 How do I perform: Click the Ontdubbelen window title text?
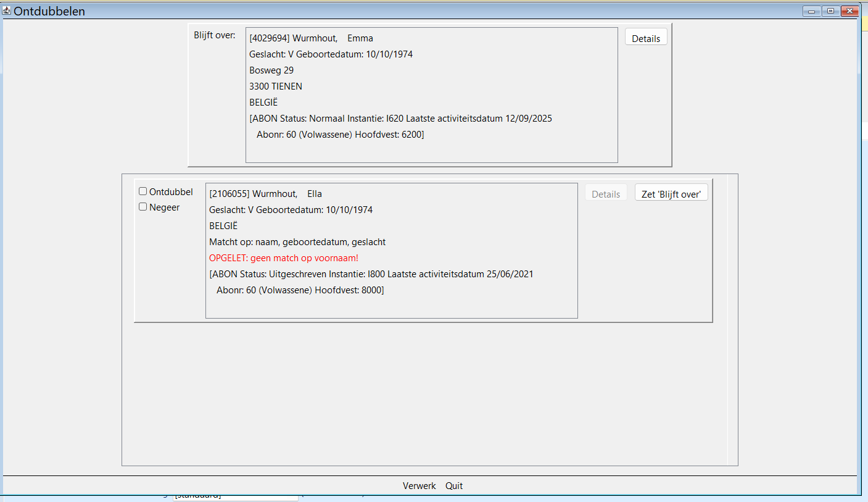pyautogui.click(x=49, y=11)
